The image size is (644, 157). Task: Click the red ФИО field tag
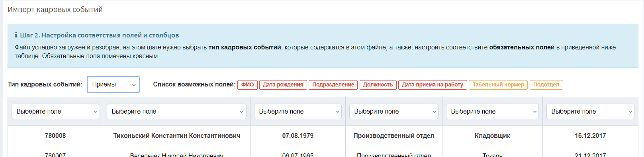pyautogui.click(x=247, y=84)
